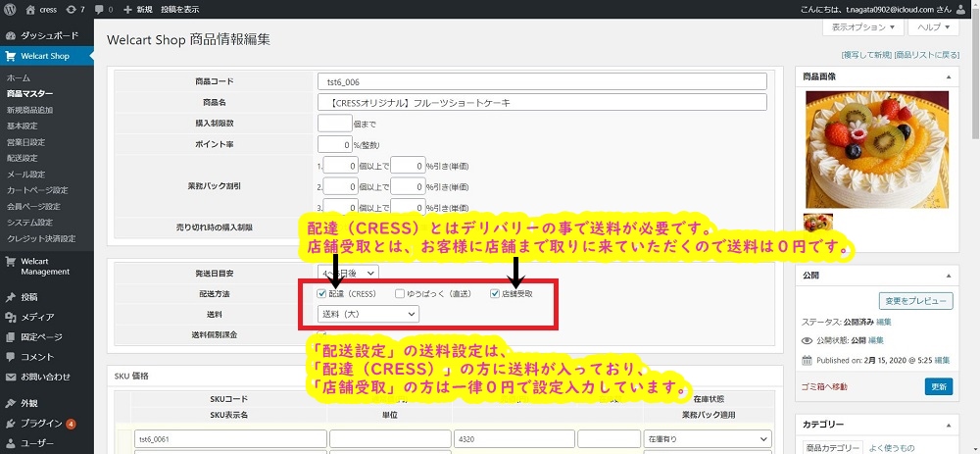Screen dimensions: 980x454
Task: Click the calendar icon beside Published on
Action: (807, 360)
